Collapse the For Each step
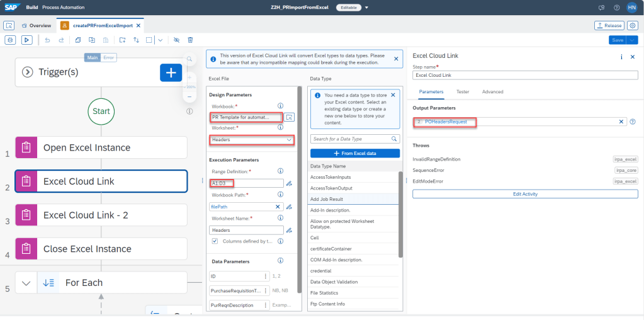 click(x=26, y=283)
